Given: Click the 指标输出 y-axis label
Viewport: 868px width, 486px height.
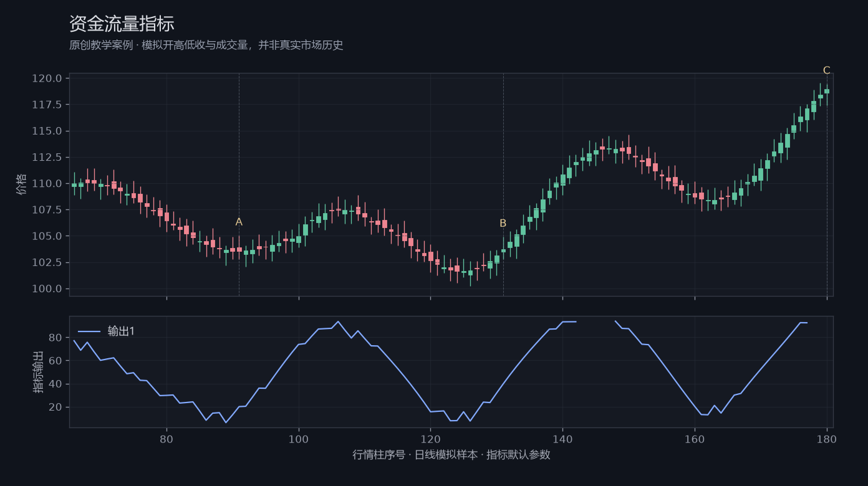Looking at the screenshot, I should (x=39, y=372).
